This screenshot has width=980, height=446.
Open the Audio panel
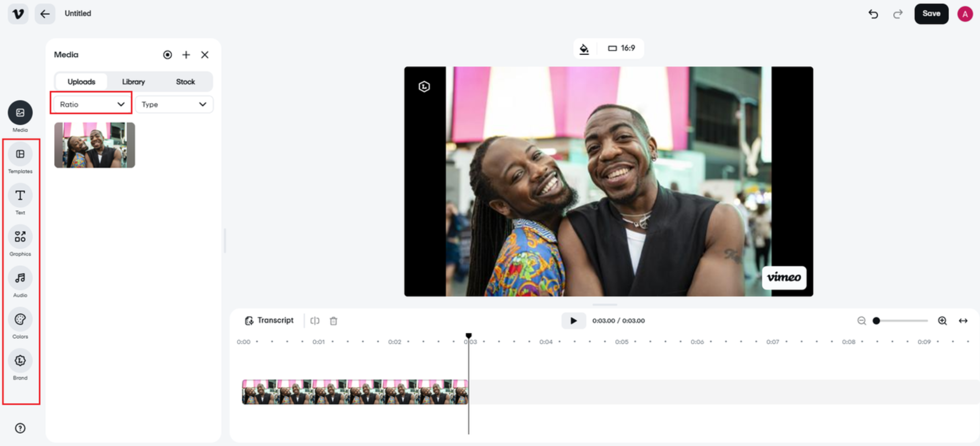coord(20,281)
